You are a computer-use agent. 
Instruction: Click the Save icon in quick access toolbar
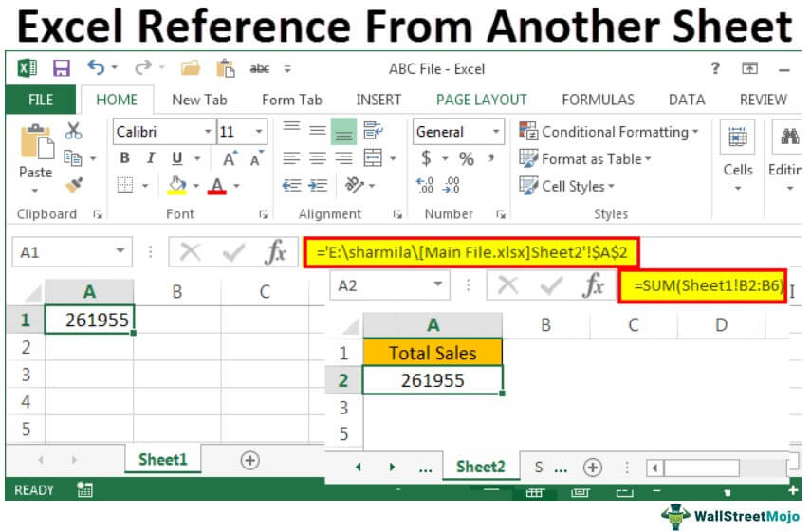click(x=62, y=68)
